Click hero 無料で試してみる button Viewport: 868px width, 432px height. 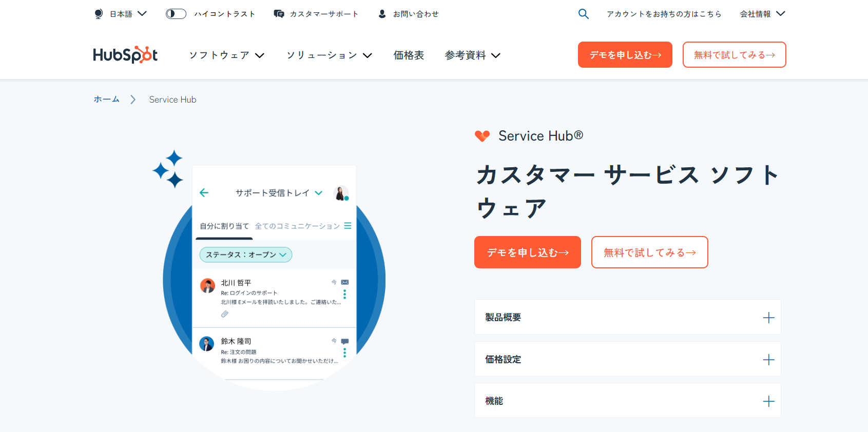[650, 252]
